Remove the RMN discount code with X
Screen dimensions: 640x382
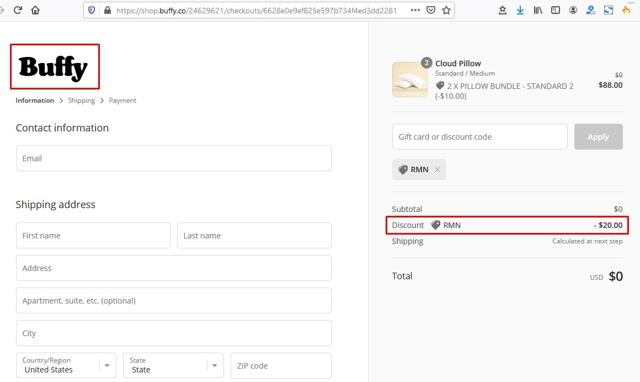(x=438, y=169)
